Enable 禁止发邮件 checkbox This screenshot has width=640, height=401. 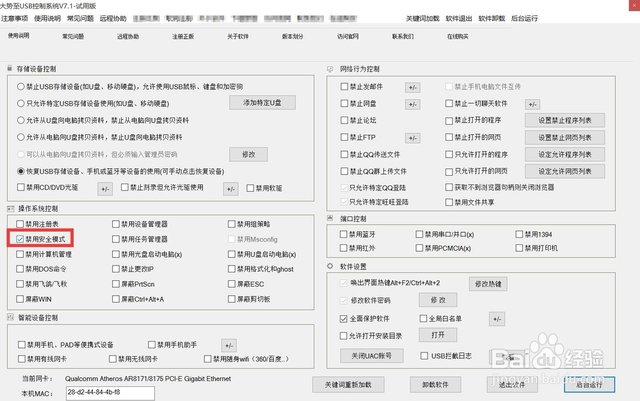344,87
